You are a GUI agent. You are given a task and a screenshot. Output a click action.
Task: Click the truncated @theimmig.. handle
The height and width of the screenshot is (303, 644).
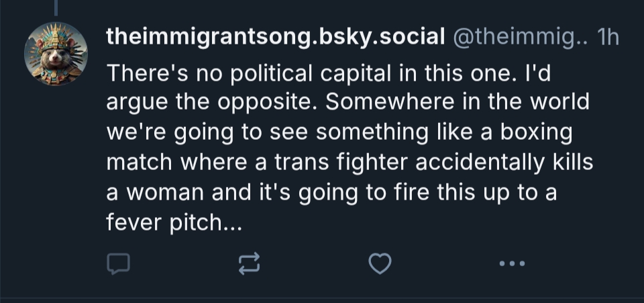click(521, 38)
